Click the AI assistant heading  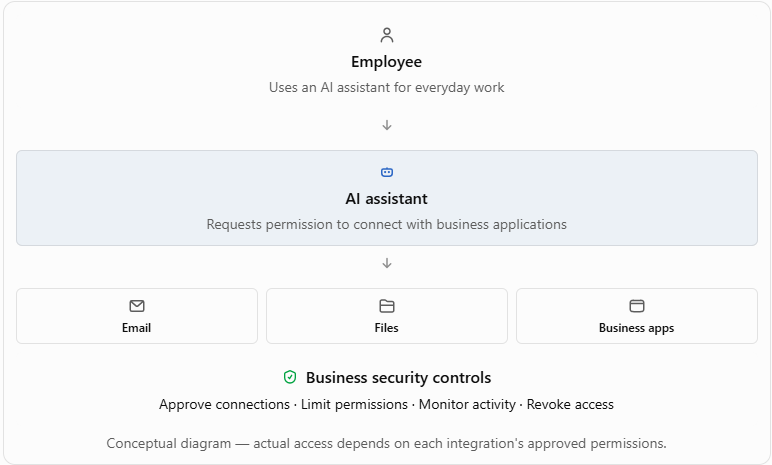pyautogui.click(x=386, y=199)
